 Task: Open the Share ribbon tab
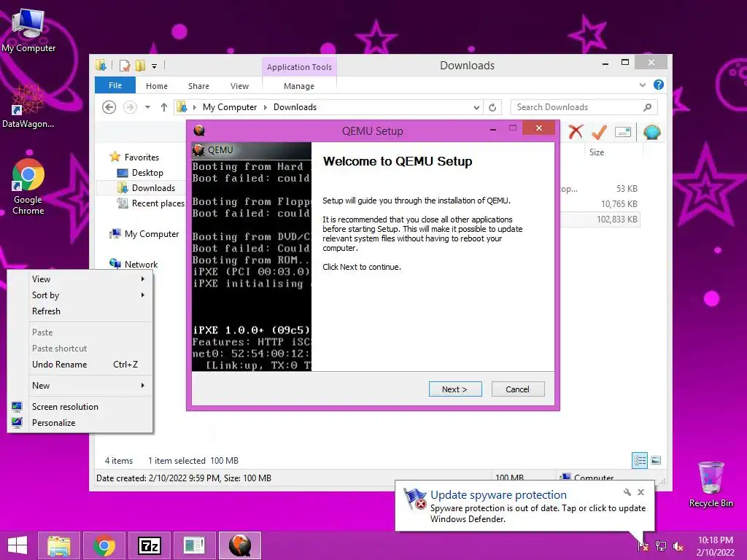click(198, 86)
